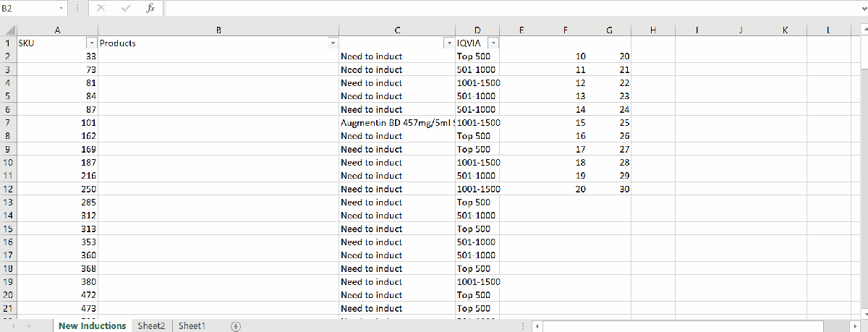Select column D header

coord(477,30)
